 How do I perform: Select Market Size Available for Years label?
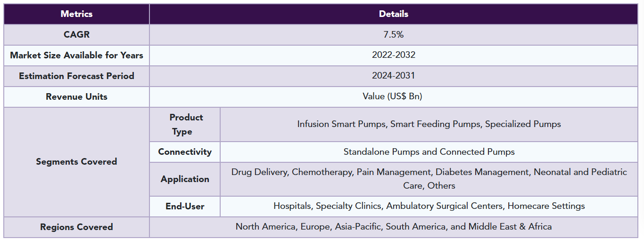(x=76, y=56)
